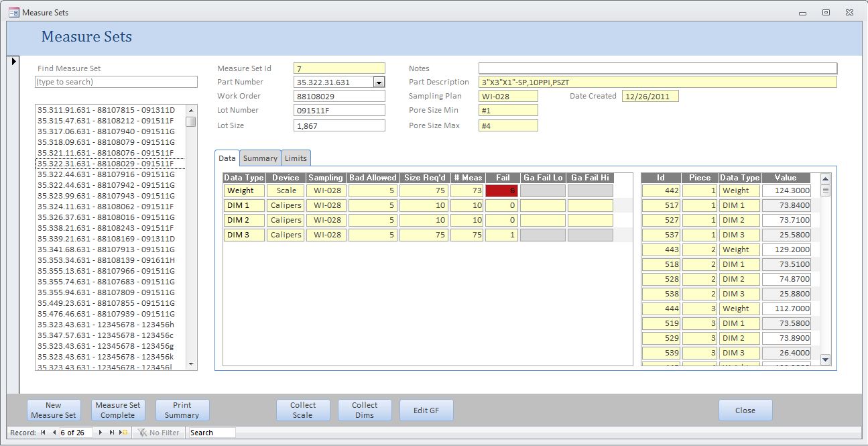Switch to the Data tab
868x446 pixels.
coord(227,158)
